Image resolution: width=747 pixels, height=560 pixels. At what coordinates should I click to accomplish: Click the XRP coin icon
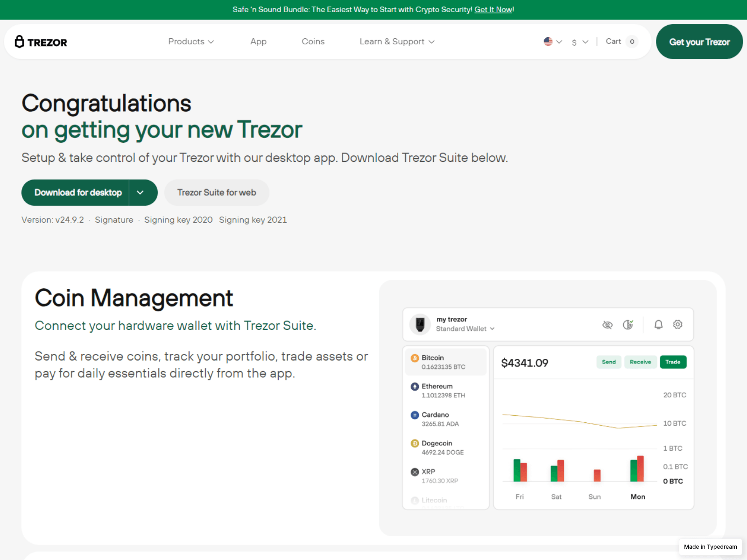[x=415, y=472]
